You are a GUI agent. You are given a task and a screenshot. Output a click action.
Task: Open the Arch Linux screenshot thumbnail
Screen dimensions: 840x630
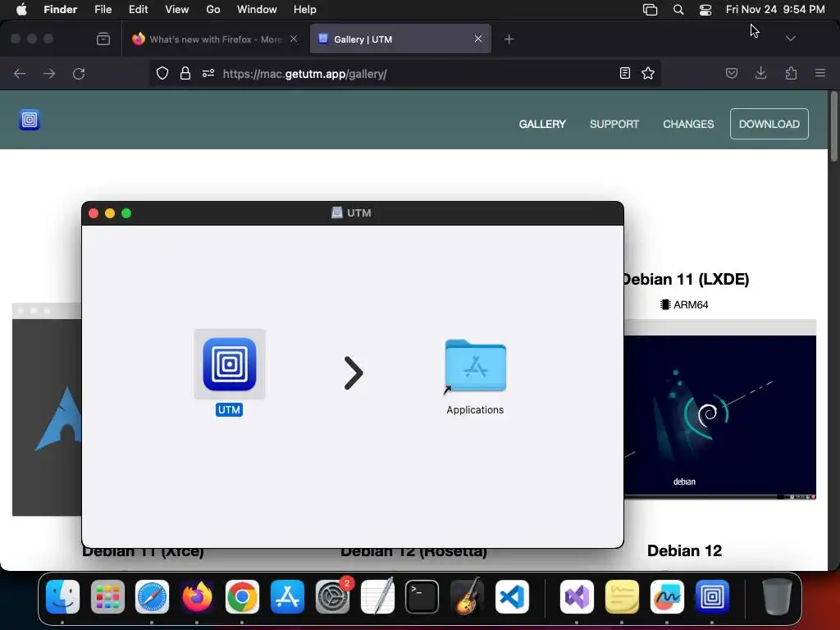click(x=47, y=409)
